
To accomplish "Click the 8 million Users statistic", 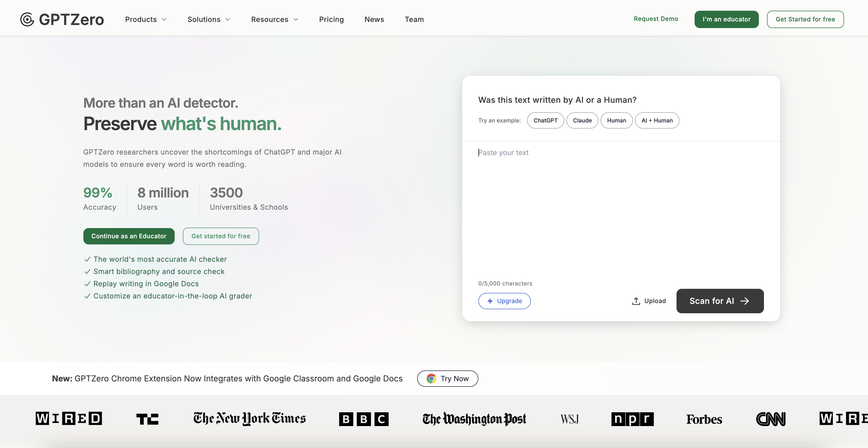I will (x=163, y=198).
